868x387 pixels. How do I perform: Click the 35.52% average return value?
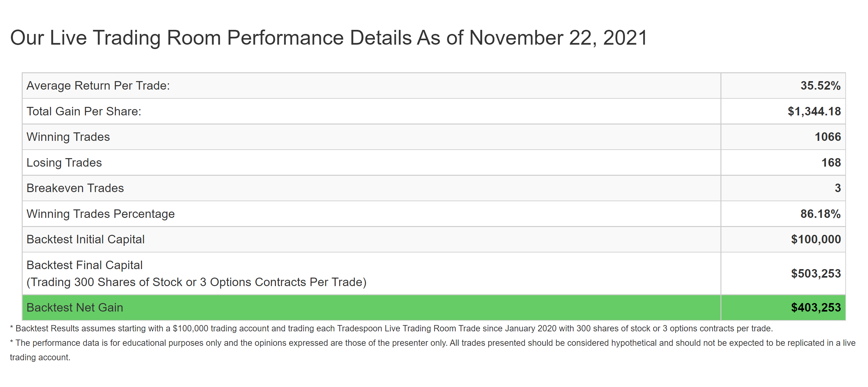coord(820,86)
